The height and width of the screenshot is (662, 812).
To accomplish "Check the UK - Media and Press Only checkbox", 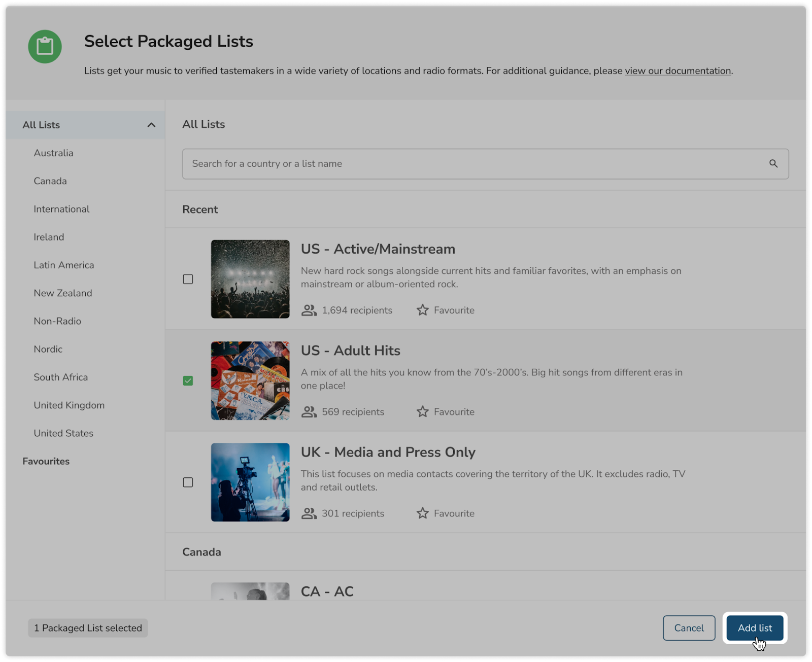I will (188, 482).
